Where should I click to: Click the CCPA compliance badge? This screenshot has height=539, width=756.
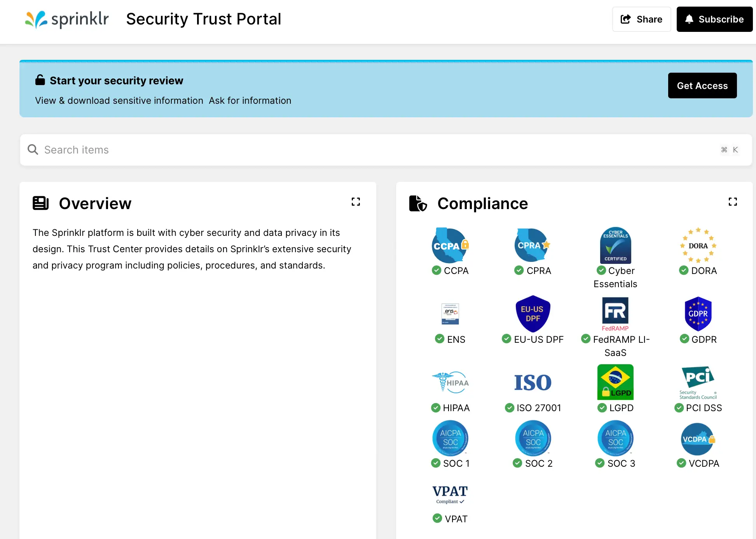(450, 245)
